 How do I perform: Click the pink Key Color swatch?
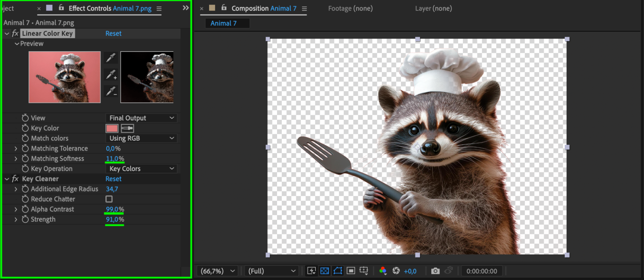click(112, 128)
